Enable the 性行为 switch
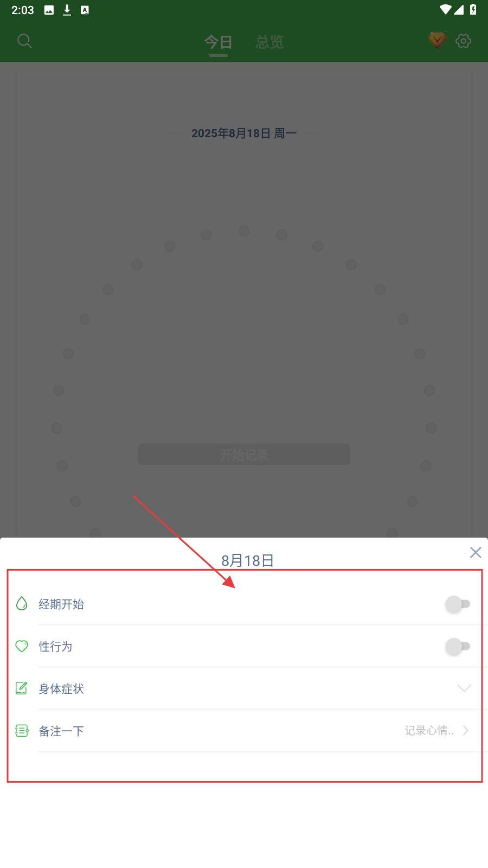Screen dimensions: 488x868 click(458, 646)
